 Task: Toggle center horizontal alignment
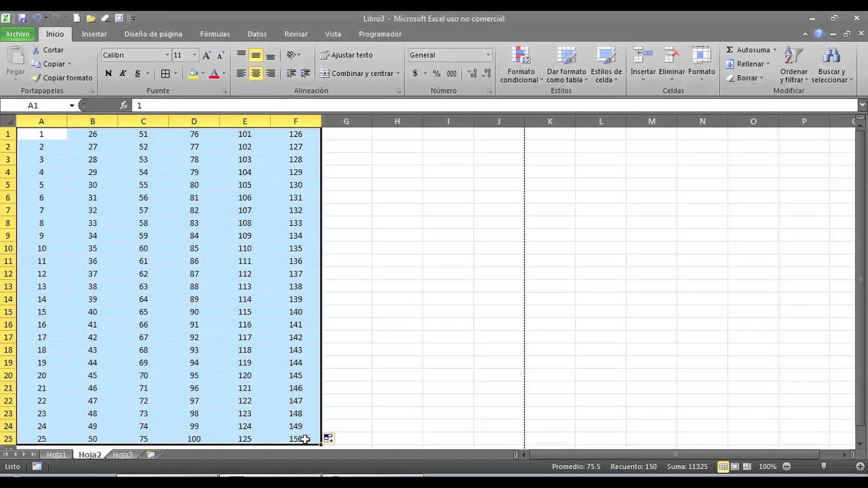coord(256,73)
